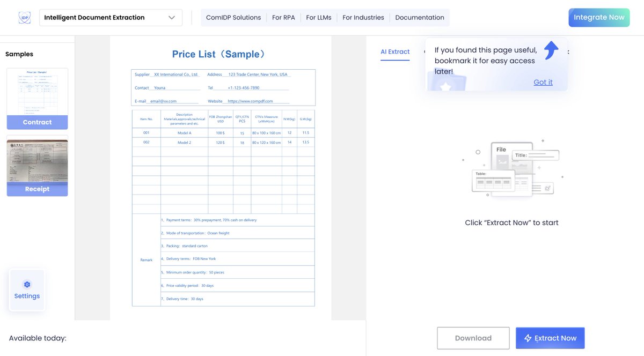Click the 80 x 100 x 160 cm cell
This screenshot has height=356, width=644.
(266, 132)
